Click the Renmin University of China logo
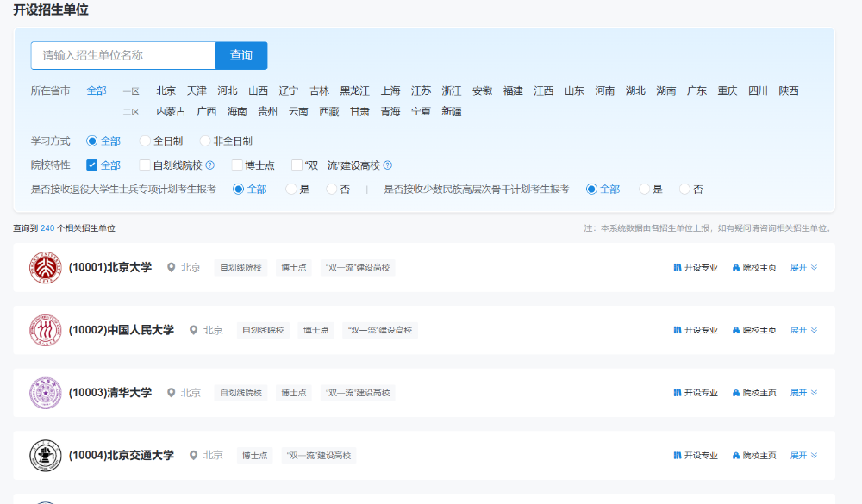The width and height of the screenshot is (862, 504). pos(45,330)
